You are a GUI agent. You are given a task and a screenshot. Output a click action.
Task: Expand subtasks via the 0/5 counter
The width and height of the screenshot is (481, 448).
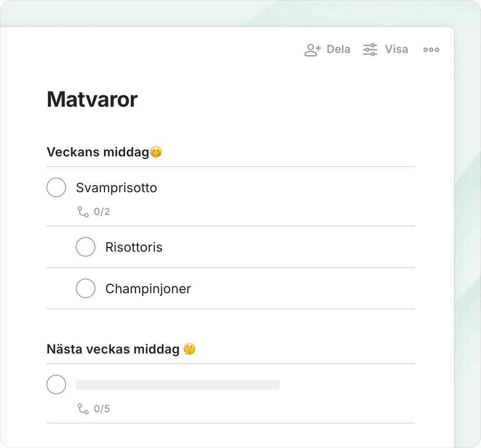click(x=102, y=409)
